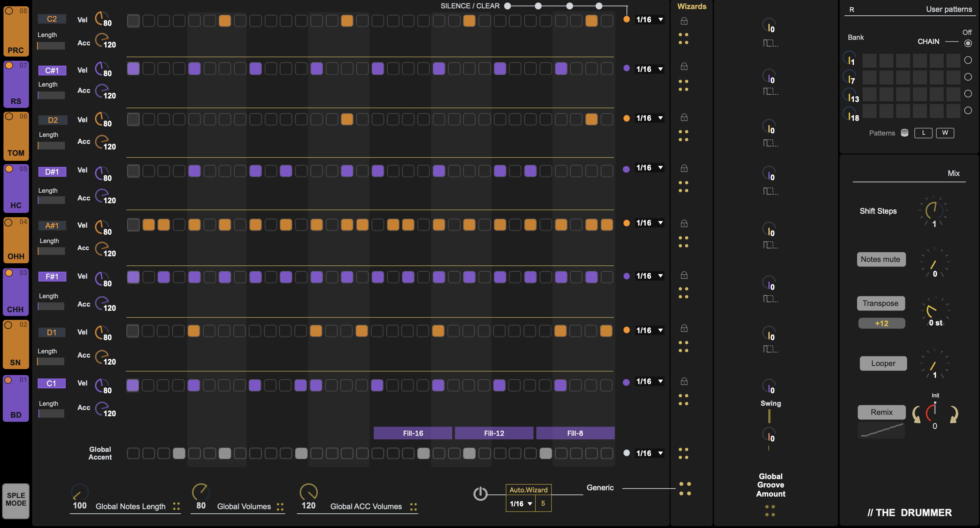Click the Patterns database icon

pos(905,133)
